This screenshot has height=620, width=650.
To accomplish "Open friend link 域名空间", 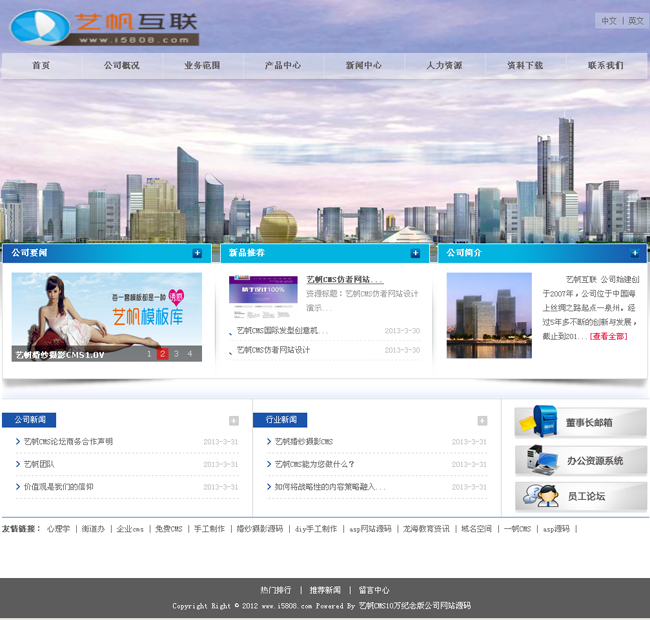I will [477, 529].
